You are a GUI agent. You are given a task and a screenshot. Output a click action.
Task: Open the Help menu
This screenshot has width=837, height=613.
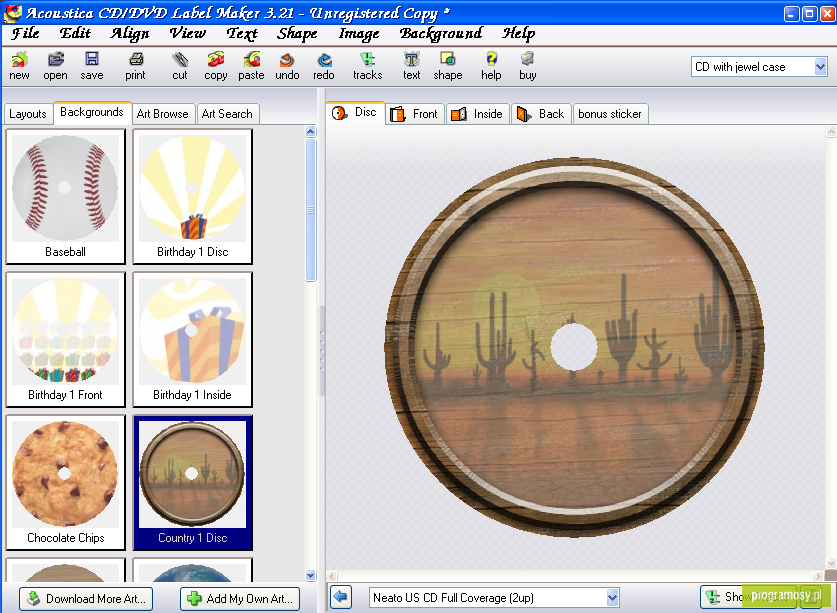518,33
